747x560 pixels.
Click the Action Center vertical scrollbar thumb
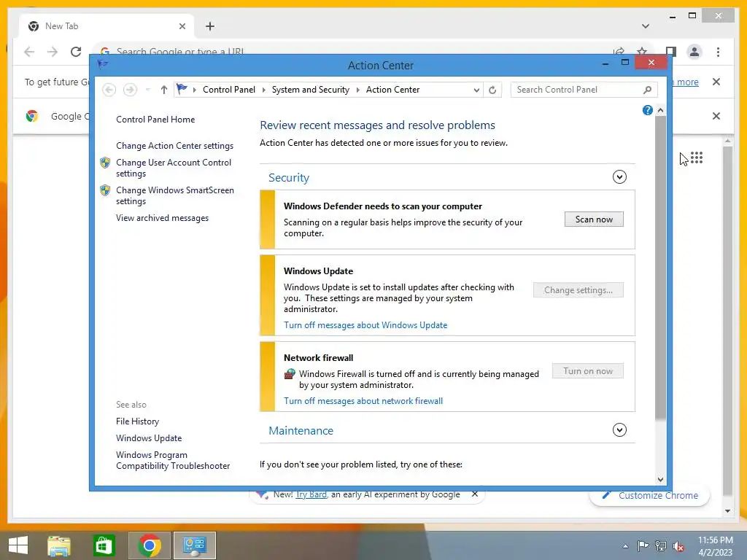(660, 268)
